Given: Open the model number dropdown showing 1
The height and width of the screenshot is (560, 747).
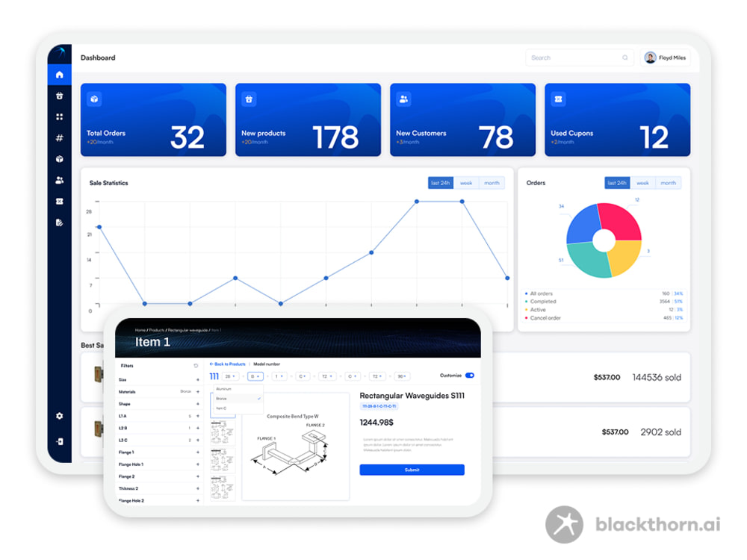Looking at the screenshot, I should click(279, 376).
